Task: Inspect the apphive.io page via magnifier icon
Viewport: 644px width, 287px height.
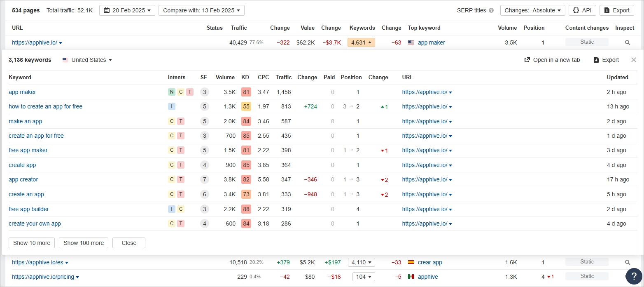Action: (x=627, y=42)
